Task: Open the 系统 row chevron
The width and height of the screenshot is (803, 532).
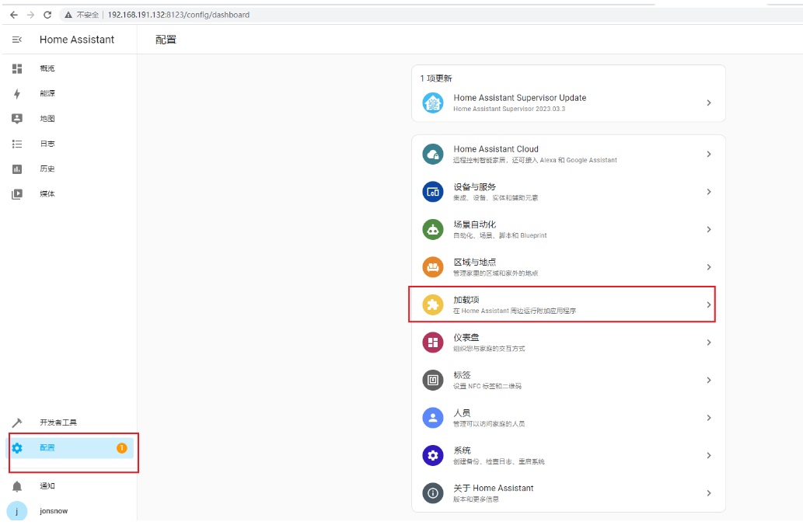Action: [709, 455]
